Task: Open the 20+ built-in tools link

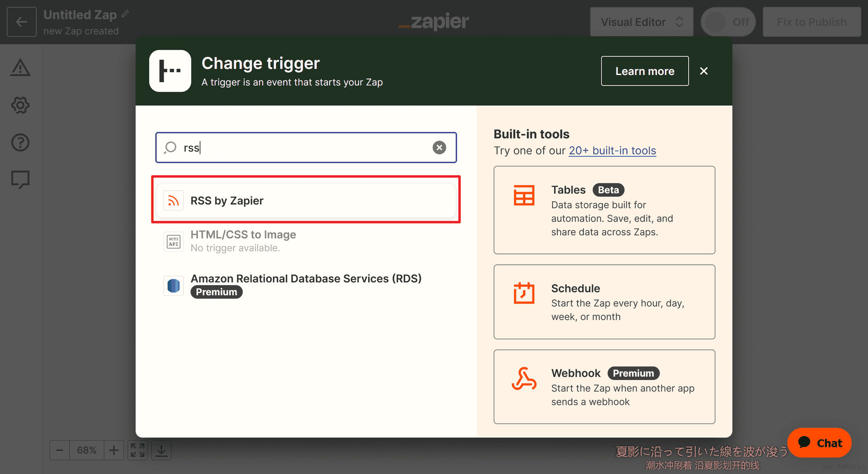Action: pos(612,150)
